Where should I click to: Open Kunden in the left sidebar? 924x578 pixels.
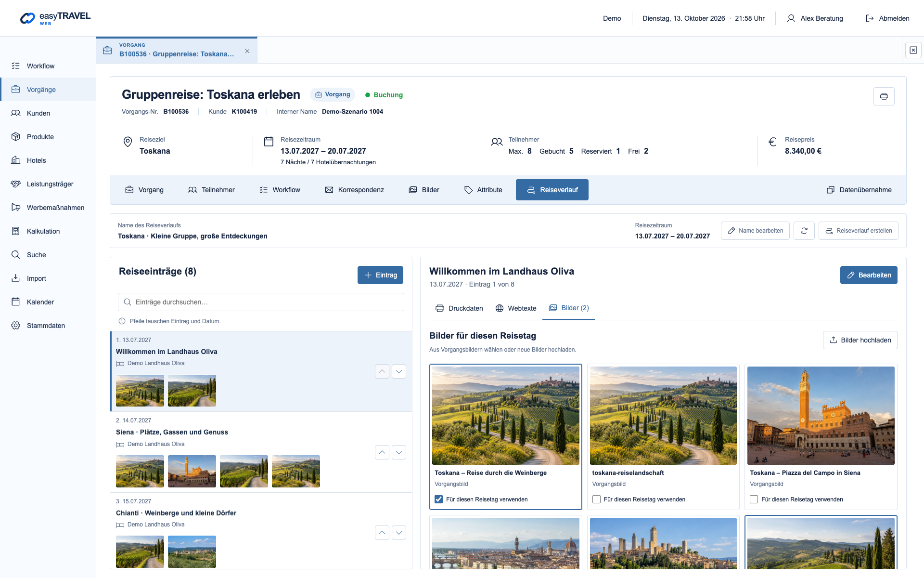point(48,113)
